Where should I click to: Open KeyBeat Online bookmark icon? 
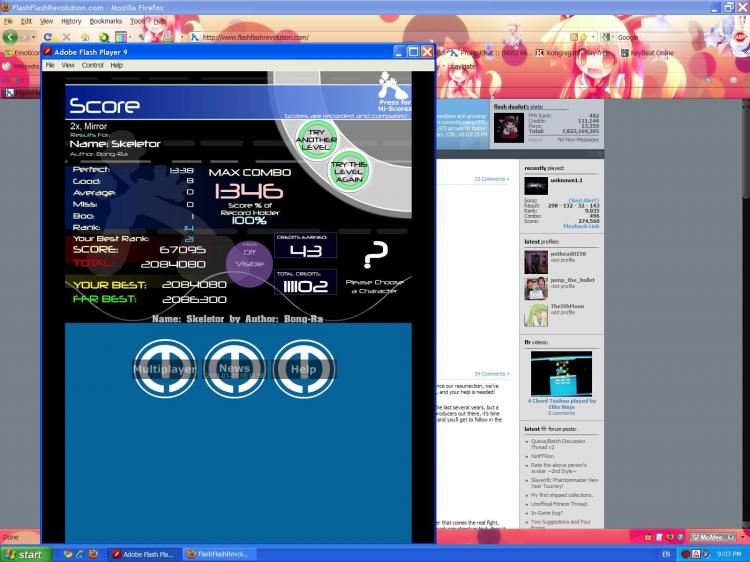(x=624, y=53)
